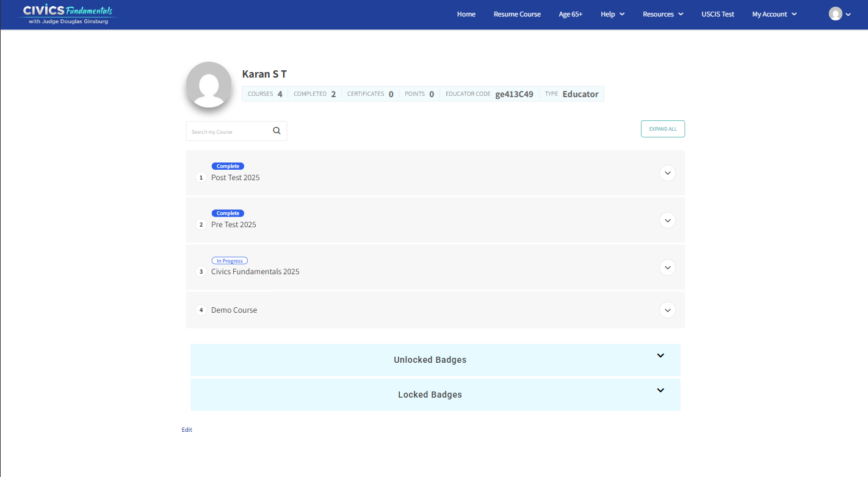Focus the Search my Course field
The image size is (868, 477).
227,131
